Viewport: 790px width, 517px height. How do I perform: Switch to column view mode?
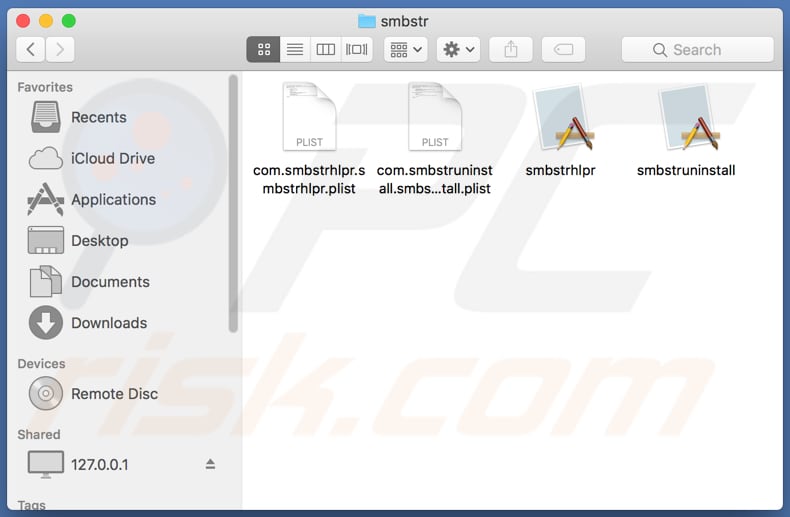click(x=325, y=49)
